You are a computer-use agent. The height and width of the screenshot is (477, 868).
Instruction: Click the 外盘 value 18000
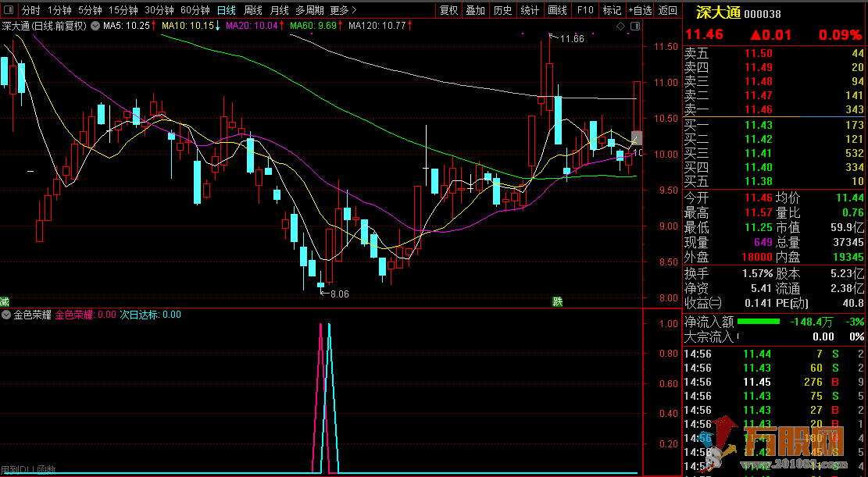pos(757,257)
